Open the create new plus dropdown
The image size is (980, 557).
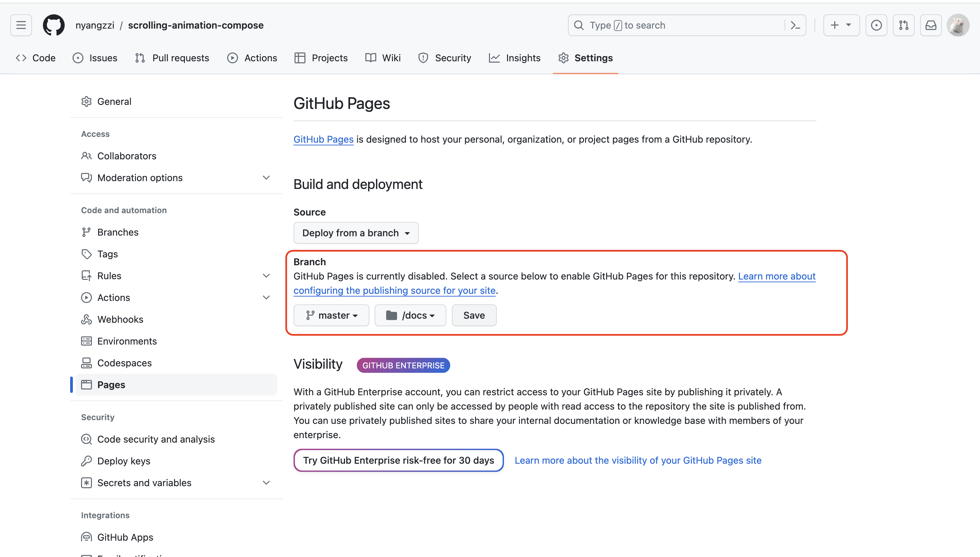point(841,25)
